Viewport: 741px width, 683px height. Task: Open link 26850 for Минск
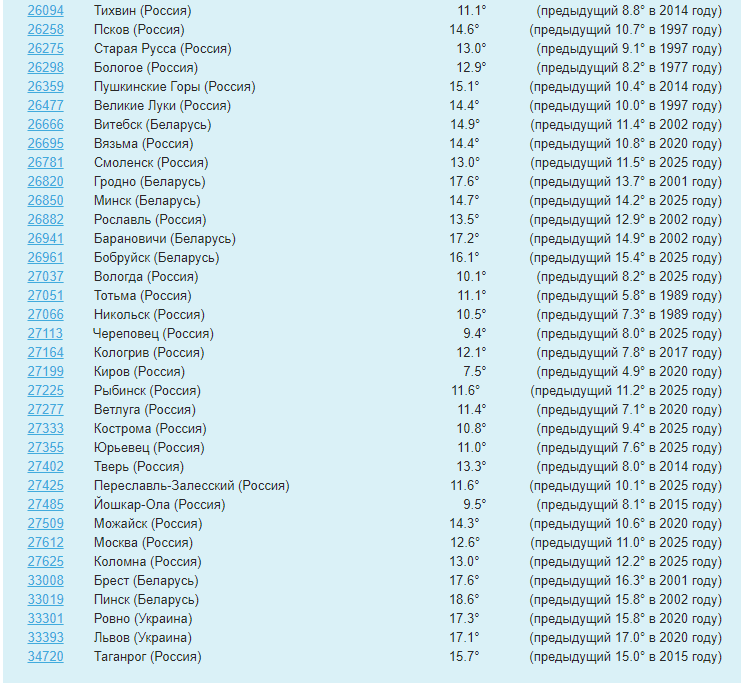tap(45, 200)
